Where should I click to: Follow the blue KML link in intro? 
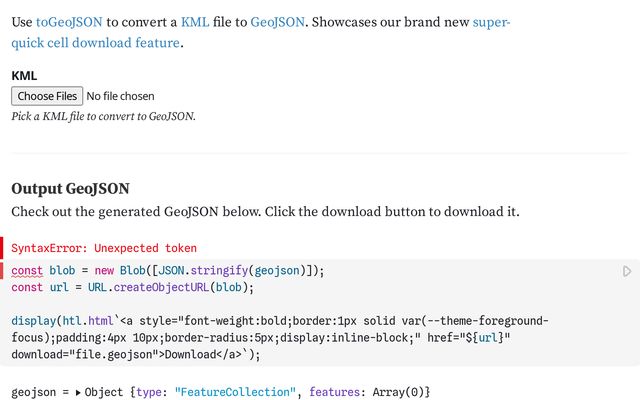click(x=195, y=22)
